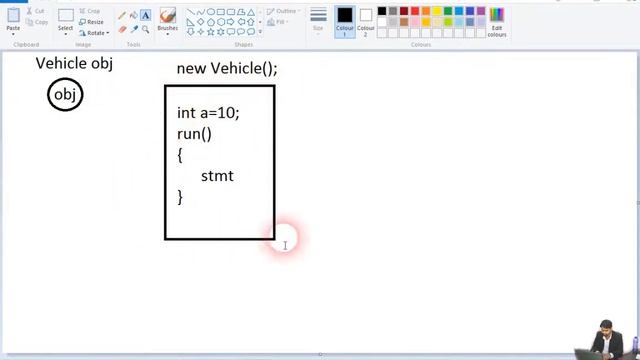Choose the Pentagon shape
640x360 pixels.
[x=211, y=22]
